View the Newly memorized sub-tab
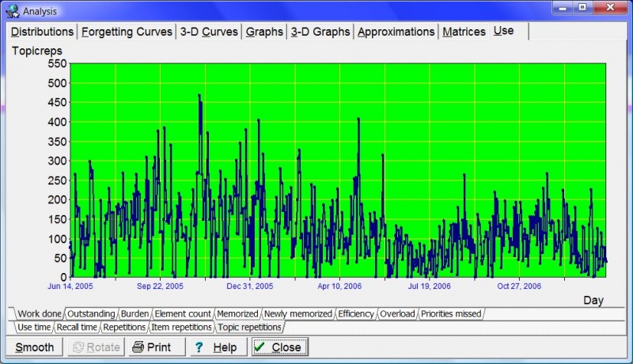 298,314
